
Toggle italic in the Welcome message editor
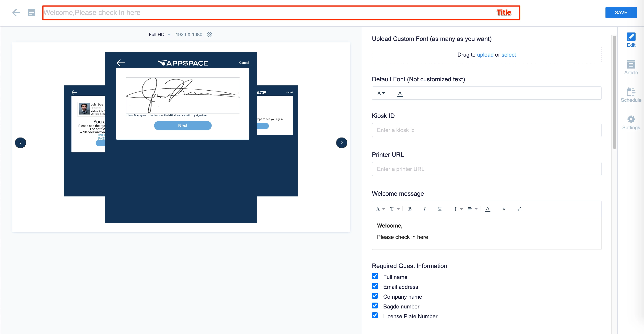pyautogui.click(x=424, y=209)
